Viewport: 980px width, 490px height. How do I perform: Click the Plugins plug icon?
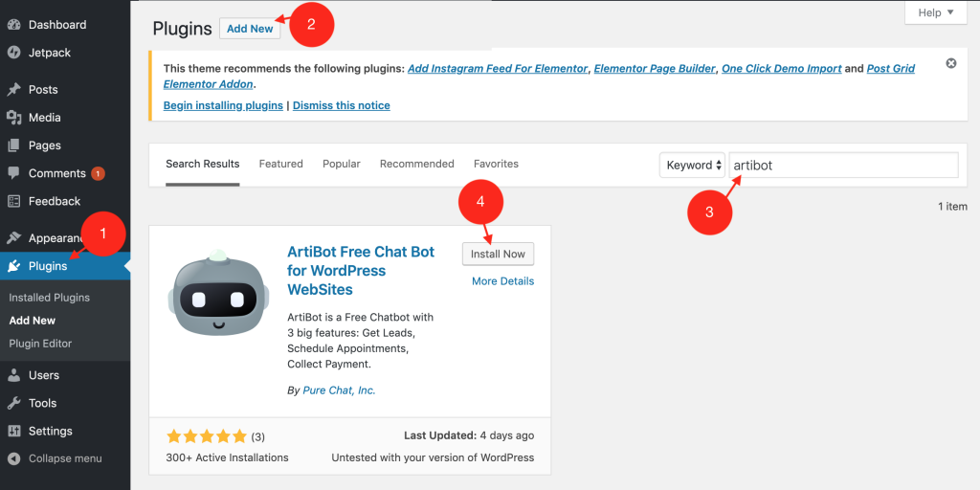(13, 266)
